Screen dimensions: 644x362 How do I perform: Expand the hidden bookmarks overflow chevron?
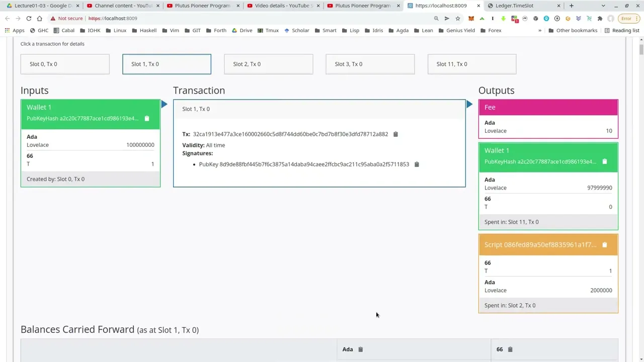click(540, 31)
